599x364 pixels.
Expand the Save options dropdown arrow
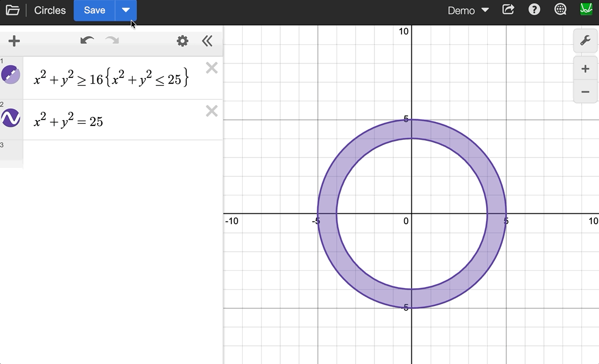(x=126, y=10)
